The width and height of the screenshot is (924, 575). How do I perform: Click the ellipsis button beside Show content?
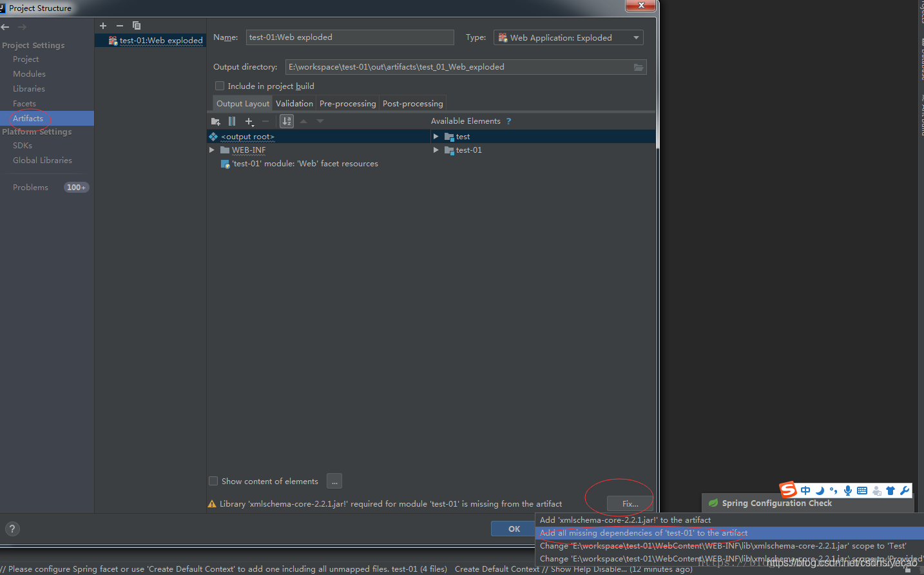[x=334, y=482]
